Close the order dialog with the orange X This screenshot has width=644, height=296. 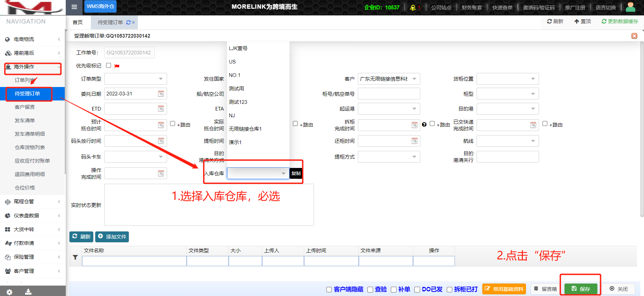[x=634, y=36]
